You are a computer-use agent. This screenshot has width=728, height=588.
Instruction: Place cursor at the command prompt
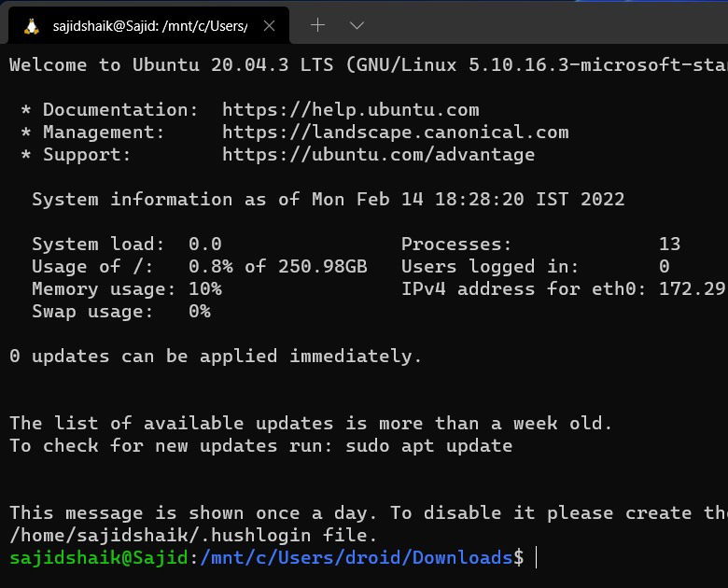537,557
